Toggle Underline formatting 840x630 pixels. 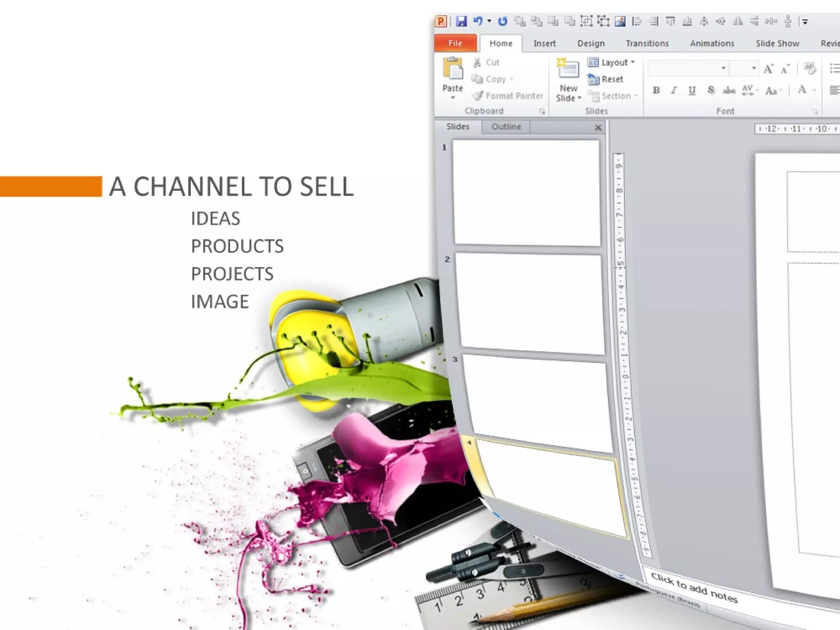click(x=692, y=91)
